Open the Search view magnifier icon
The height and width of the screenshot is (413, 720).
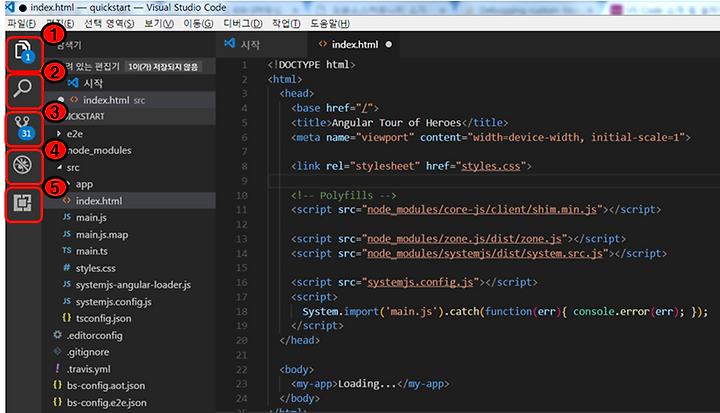point(23,89)
